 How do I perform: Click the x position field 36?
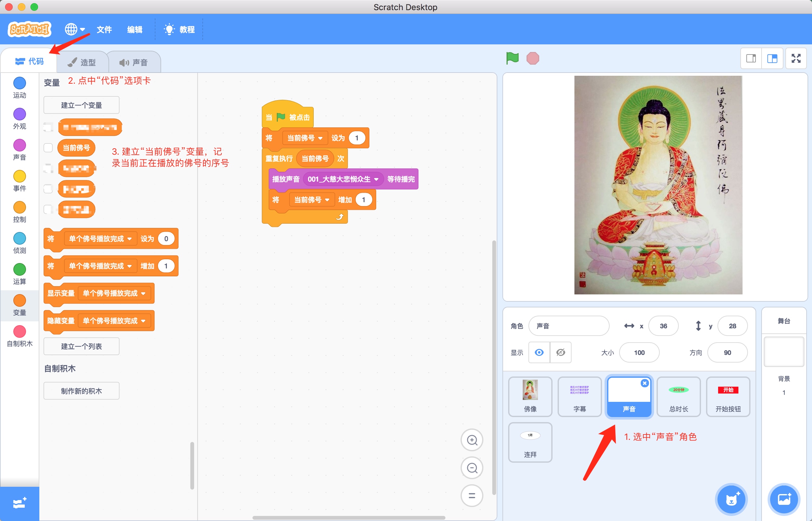663,326
